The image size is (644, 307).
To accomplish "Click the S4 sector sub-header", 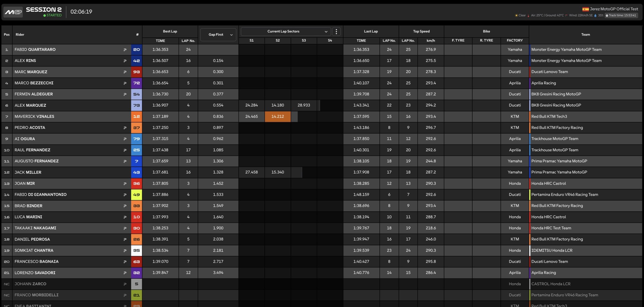I will point(330,41).
